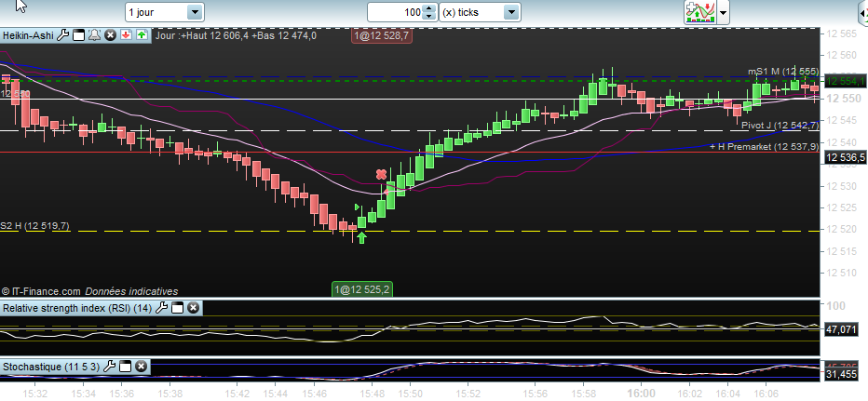This screenshot has width=868, height=401.
Task: Click the small green triangle order marker
Action: (x=358, y=207)
